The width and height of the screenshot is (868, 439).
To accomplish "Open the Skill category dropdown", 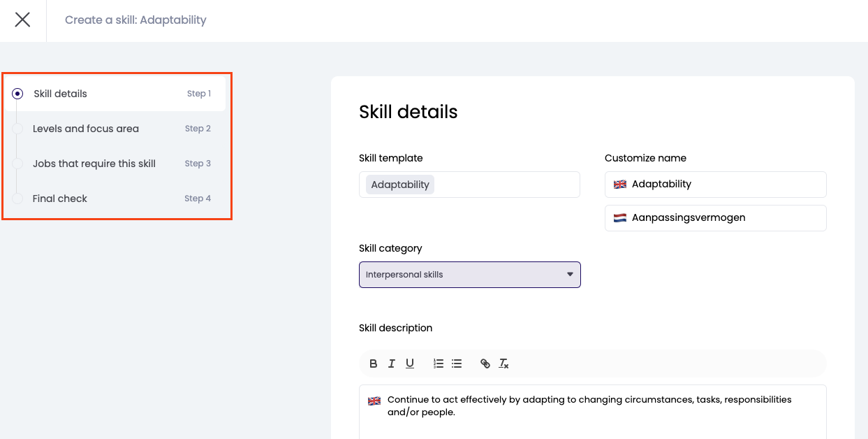I will point(469,275).
